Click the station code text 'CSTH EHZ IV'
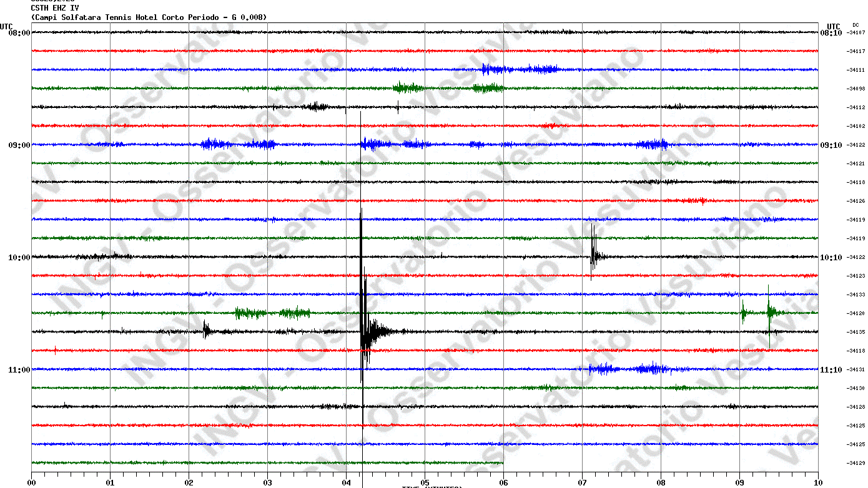 [x=55, y=8]
